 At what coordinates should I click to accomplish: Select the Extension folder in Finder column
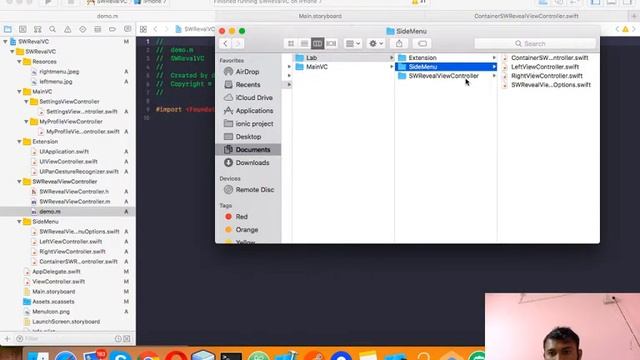446,58
